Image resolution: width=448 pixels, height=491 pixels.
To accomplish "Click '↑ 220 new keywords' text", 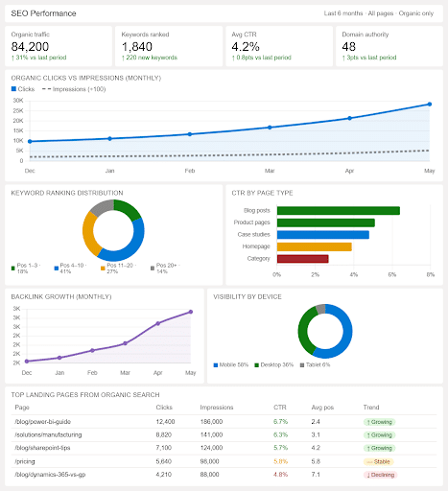I will 150,58.
